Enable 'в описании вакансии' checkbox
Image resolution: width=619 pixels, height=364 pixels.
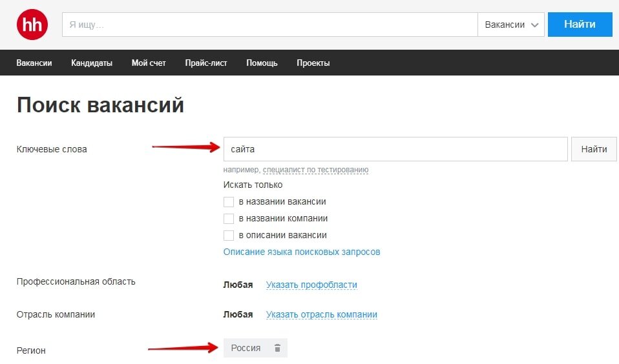pyautogui.click(x=229, y=236)
